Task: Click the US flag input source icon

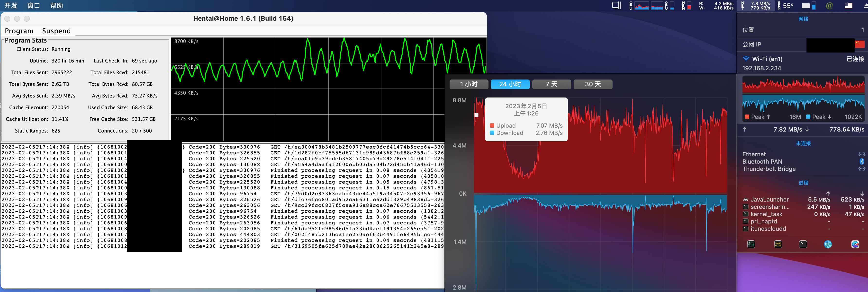Action: pyautogui.click(x=849, y=5)
